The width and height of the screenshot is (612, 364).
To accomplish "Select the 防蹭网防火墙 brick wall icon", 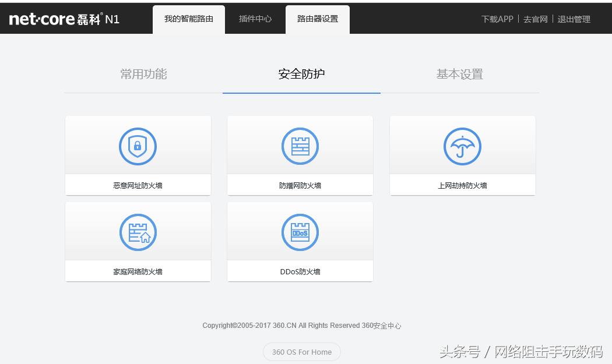I will click(300, 146).
